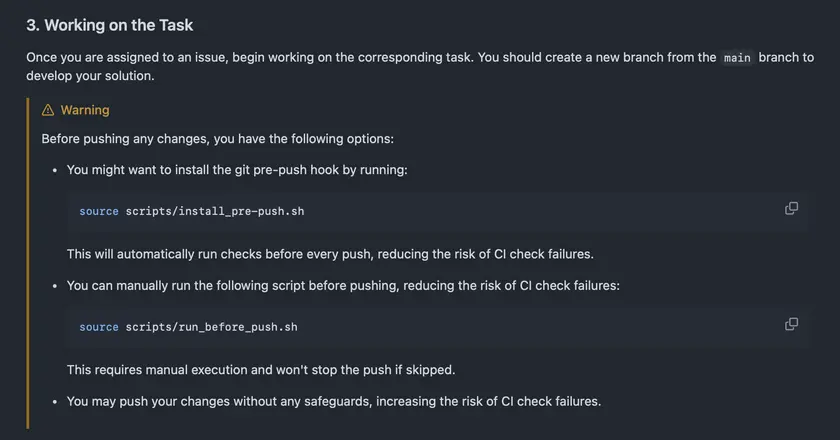Click the 'push your changes without any safeguards' bullet
The height and width of the screenshot is (440, 840).
click(x=334, y=401)
